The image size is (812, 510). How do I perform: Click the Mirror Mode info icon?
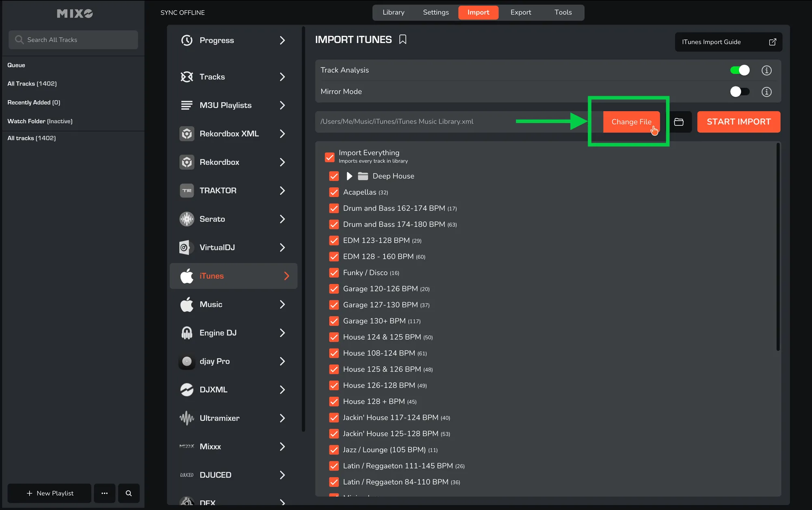(766, 92)
